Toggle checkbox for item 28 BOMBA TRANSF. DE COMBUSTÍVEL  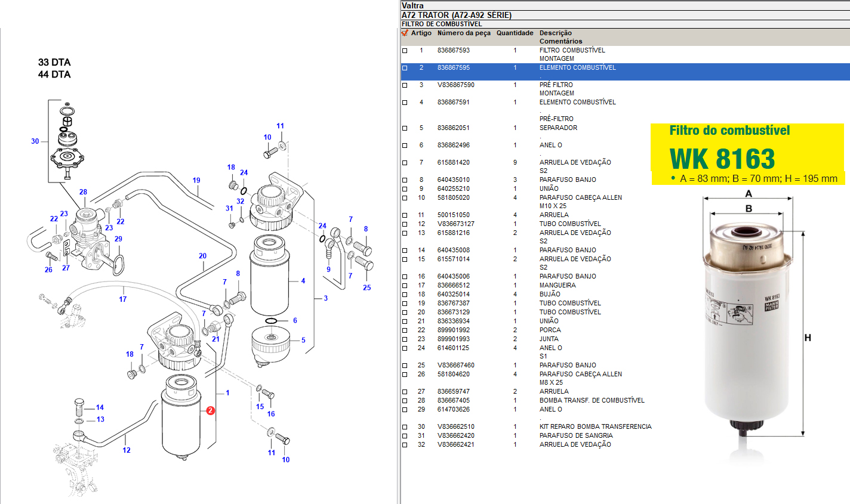pos(405,401)
